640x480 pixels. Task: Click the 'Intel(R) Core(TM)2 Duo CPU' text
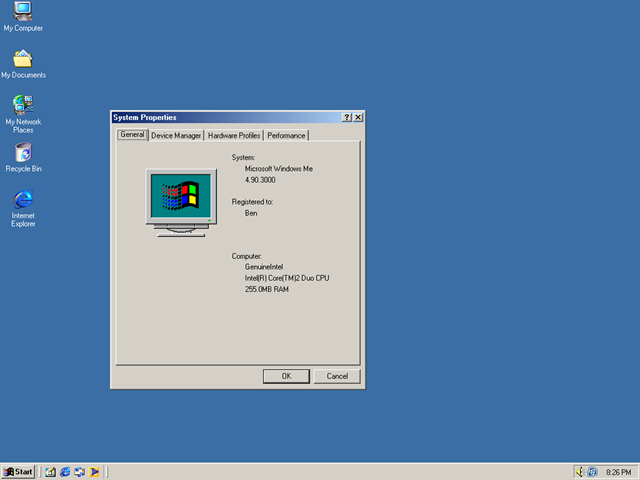pyautogui.click(x=287, y=278)
